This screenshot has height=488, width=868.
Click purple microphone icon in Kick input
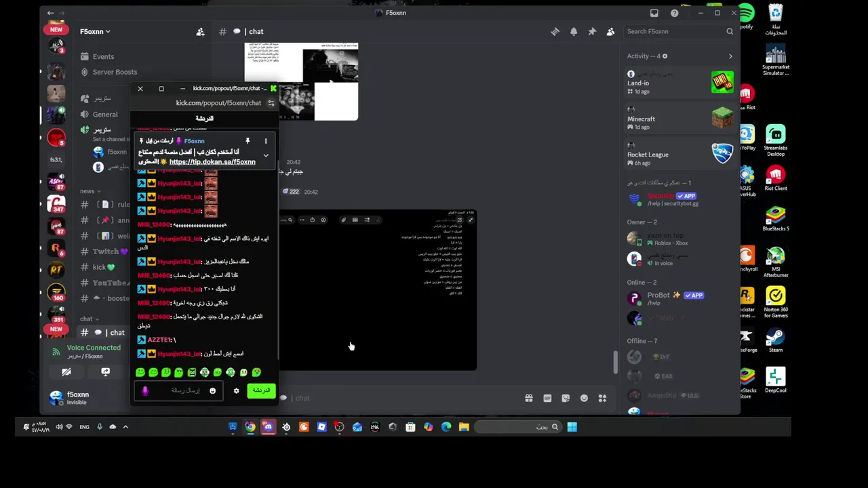point(144,391)
